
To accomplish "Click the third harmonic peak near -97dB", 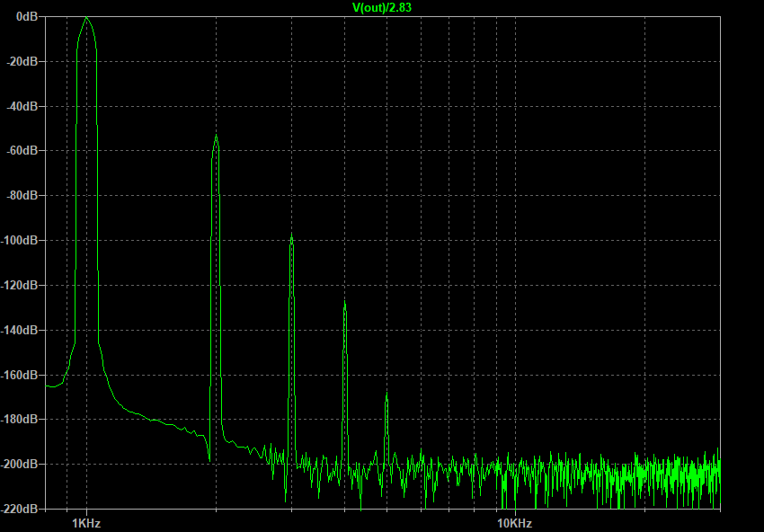I will pyautogui.click(x=291, y=235).
